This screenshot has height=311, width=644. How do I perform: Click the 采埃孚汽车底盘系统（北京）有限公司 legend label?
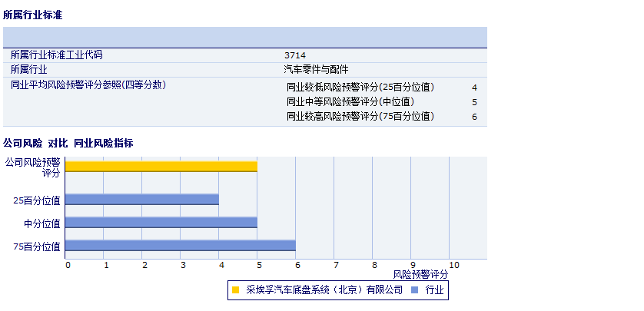point(324,290)
